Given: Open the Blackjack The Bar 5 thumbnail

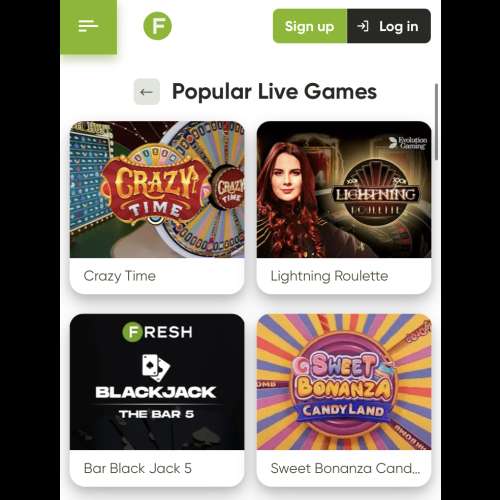Looking at the screenshot, I should (157, 382).
